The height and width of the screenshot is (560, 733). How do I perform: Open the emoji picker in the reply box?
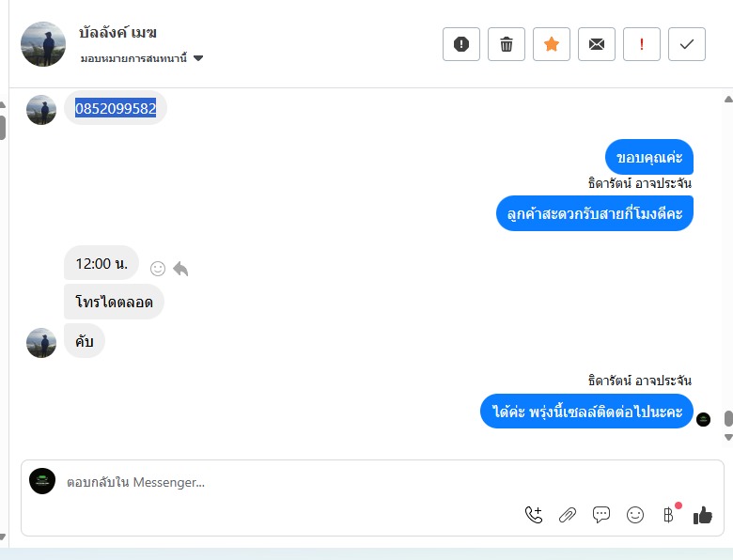[635, 515]
